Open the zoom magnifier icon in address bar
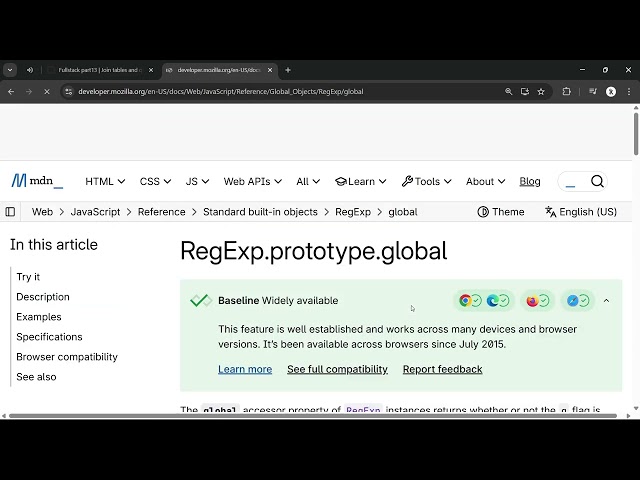Viewport: 640px width, 480px height. coord(508,91)
